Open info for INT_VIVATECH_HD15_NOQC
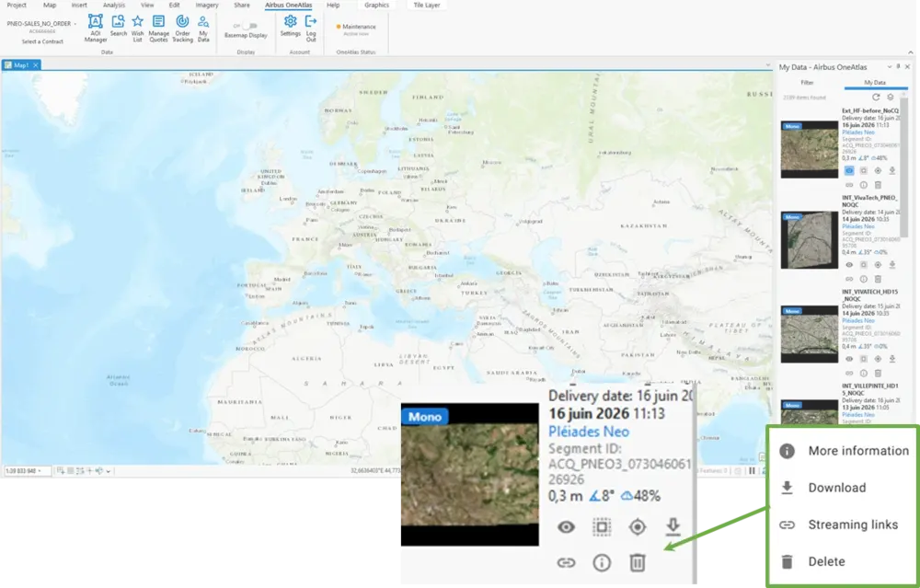Screen dimensions: 920x588 864,374
